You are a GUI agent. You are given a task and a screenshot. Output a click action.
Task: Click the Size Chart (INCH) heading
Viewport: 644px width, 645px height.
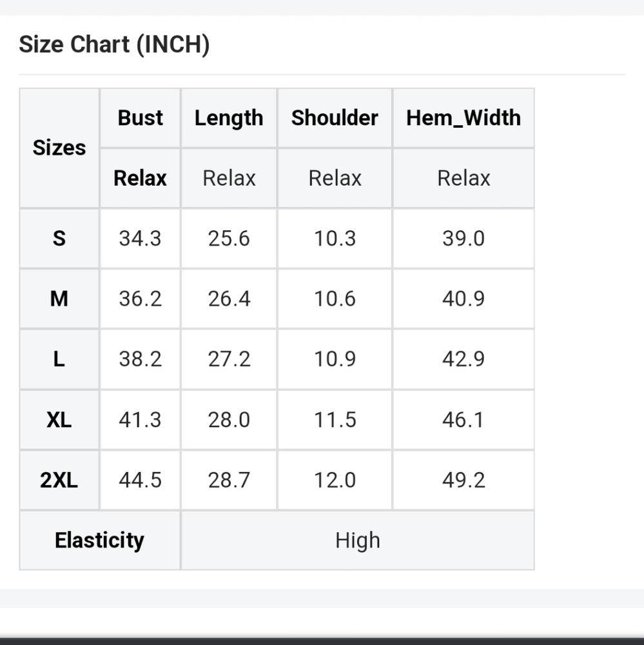(x=114, y=45)
